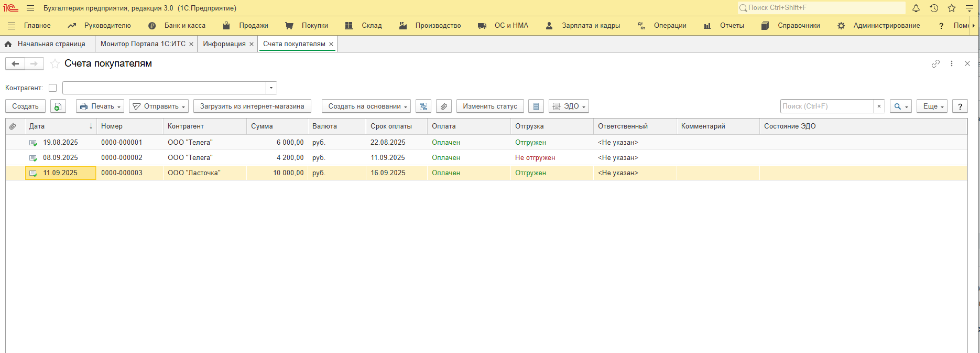Open the history clock icon
Viewport: 980px width, 353px height.
point(934,8)
